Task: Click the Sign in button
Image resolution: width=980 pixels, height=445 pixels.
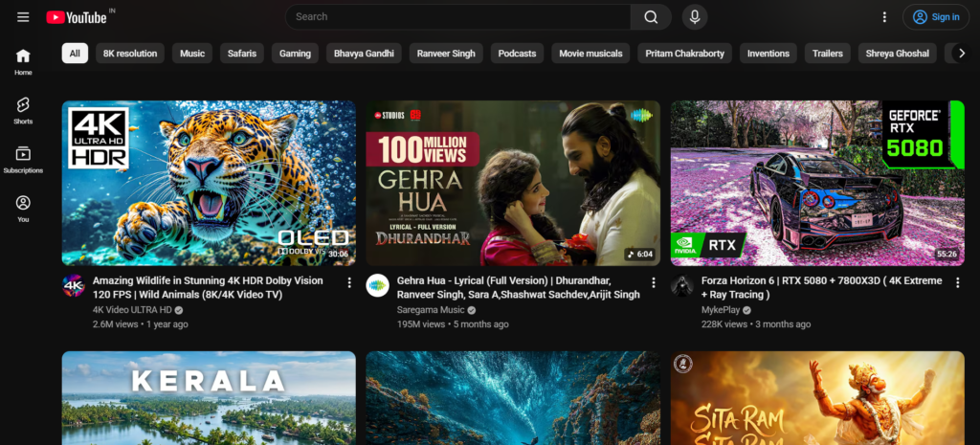Action: (936, 17)
